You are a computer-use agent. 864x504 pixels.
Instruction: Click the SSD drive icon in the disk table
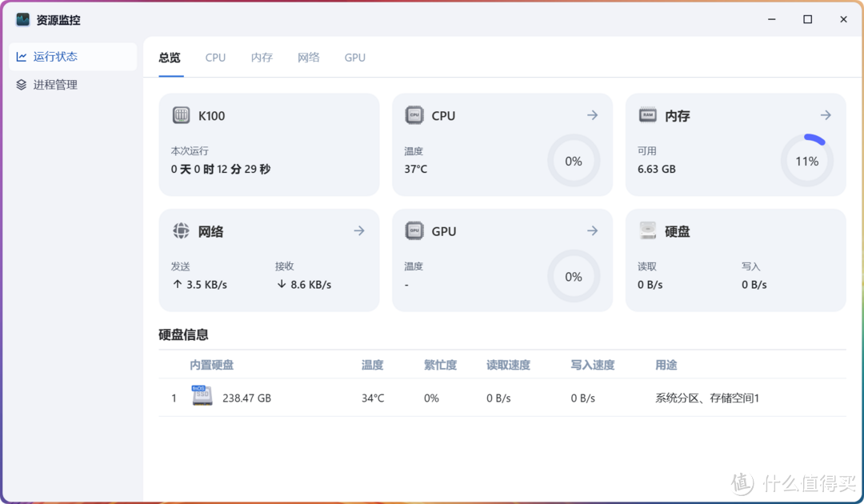click(x=202, y=395)
